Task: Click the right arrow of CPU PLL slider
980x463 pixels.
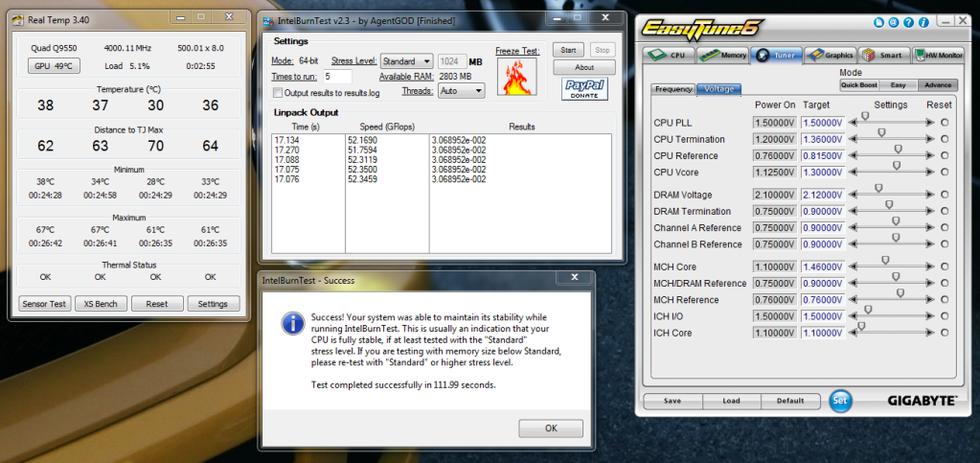Action: 930,123
